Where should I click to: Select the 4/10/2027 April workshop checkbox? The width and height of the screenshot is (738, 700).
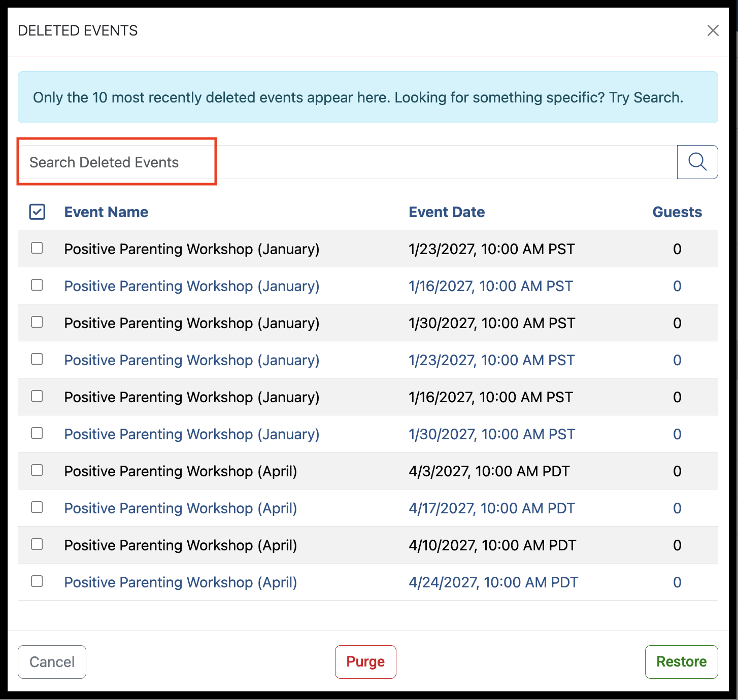click(x=37, y=544)
